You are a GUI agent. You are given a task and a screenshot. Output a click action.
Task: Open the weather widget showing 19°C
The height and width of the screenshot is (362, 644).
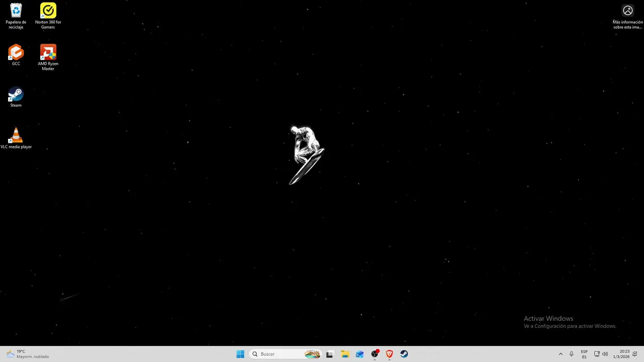(28, 354)
